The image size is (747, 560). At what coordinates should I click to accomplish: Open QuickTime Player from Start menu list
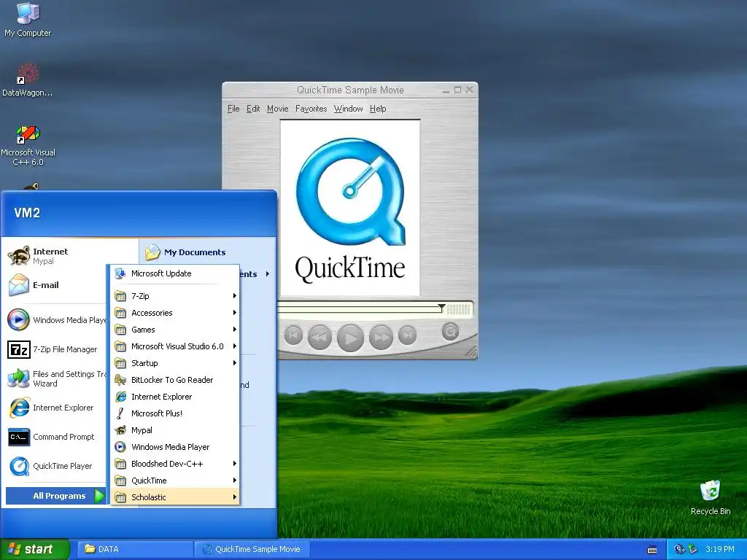(50, 466)
